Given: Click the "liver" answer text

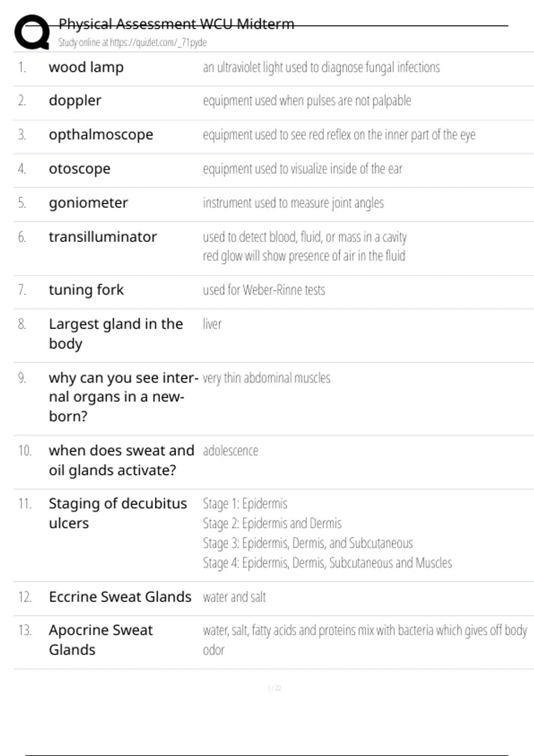Looking at the screenshot, I should [x=212, y=324].
